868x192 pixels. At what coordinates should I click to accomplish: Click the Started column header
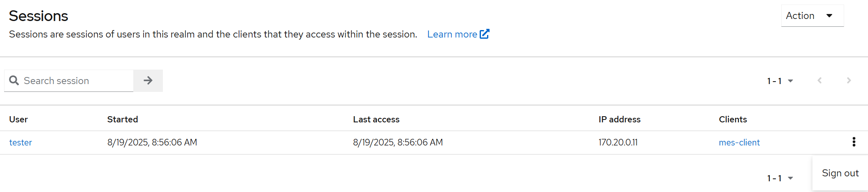(x=123, y=119)
